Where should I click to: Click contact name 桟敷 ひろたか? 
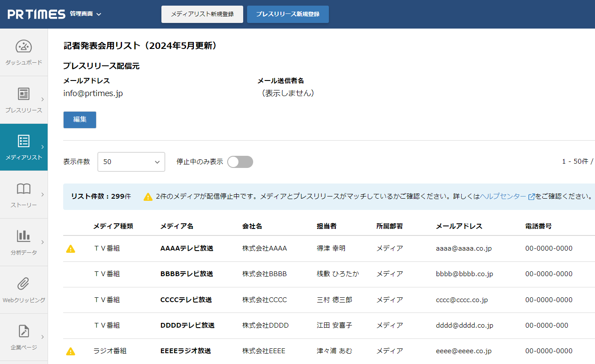[338, 274]
